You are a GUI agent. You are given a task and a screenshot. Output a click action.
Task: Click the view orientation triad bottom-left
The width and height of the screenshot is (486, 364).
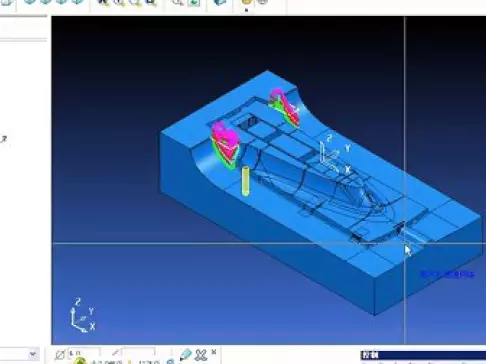point(83,315)
